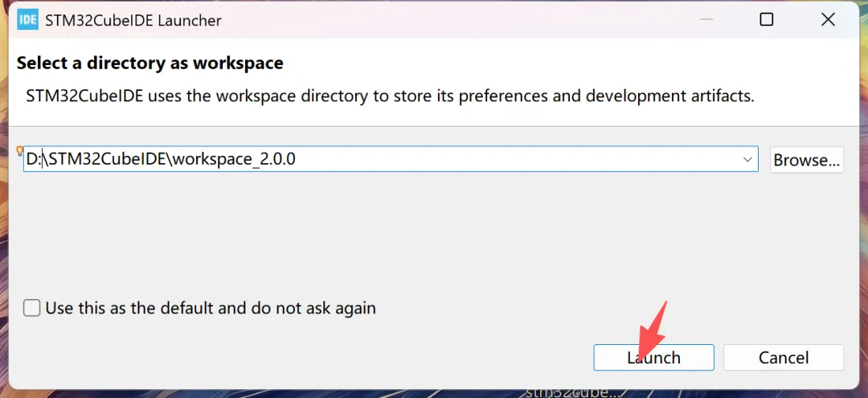
Task: Minimize the Launcher window
Action: [x=705, y=19]
